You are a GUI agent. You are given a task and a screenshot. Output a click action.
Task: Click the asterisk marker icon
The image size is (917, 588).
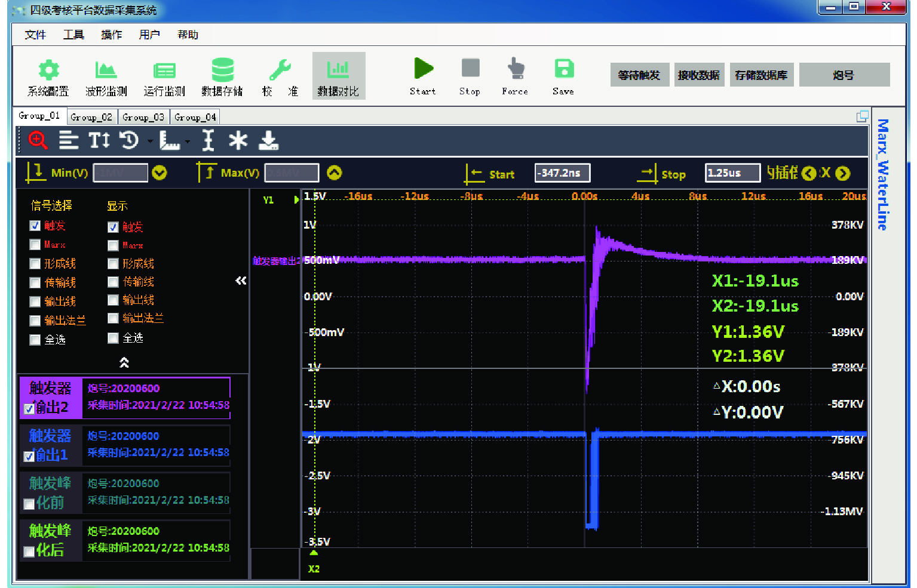point(238,141)
